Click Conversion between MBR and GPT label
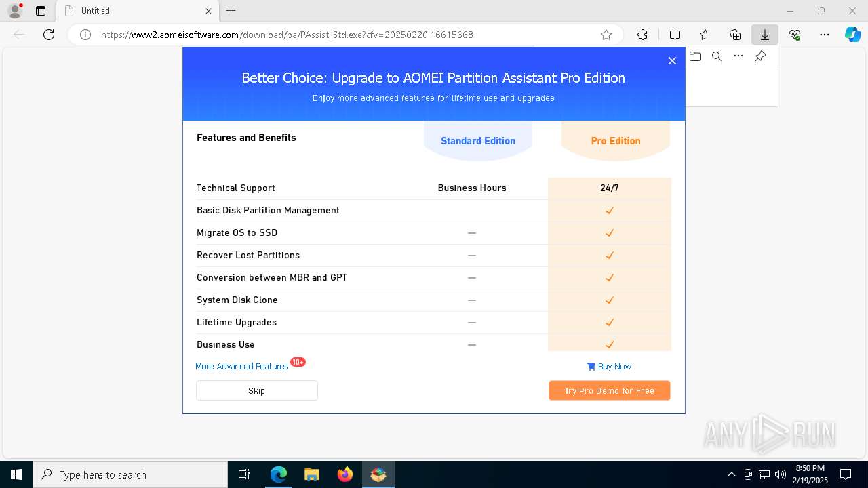The width and height of the screenshot is (868, 488). pyautogui.click(x=272, y=277)
